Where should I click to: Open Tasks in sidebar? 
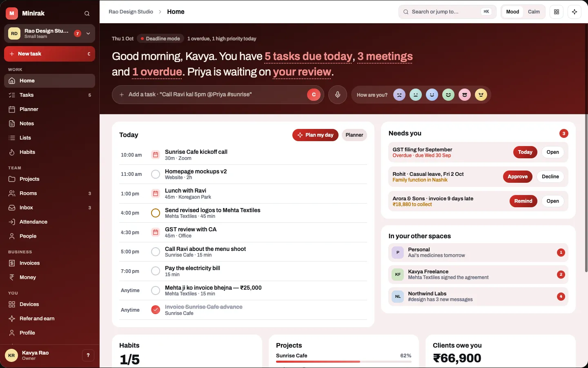tap(49, 95)
